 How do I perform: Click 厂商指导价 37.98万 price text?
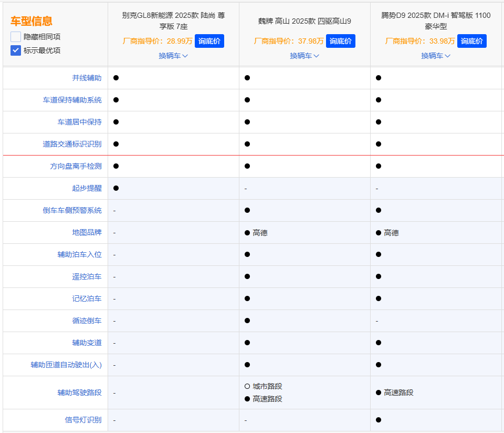pyautogui.click(x=289, y=41)
